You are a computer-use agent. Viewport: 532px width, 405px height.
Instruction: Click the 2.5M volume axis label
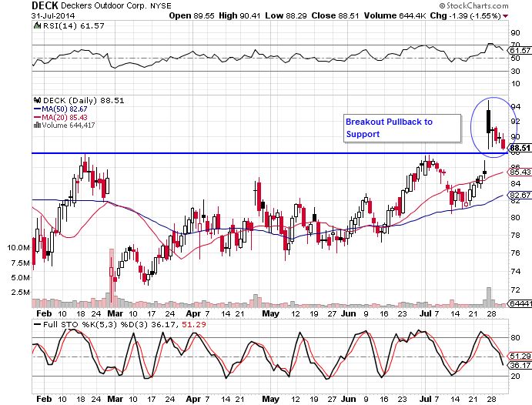(x=20, y=292)
